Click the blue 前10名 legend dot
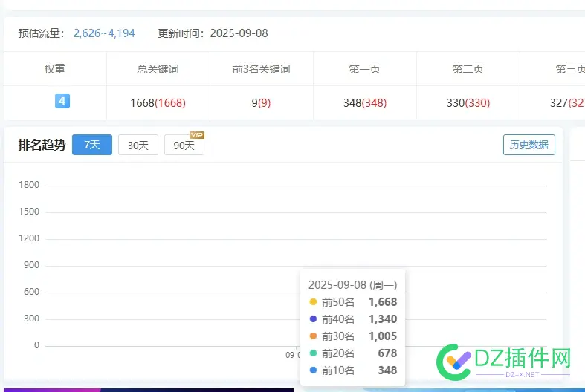Viewport: 585px width, 392px height. coord(314,370)
